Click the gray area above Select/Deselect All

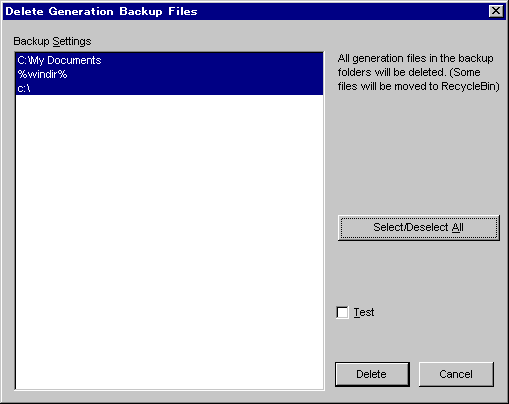coord(418,153)
